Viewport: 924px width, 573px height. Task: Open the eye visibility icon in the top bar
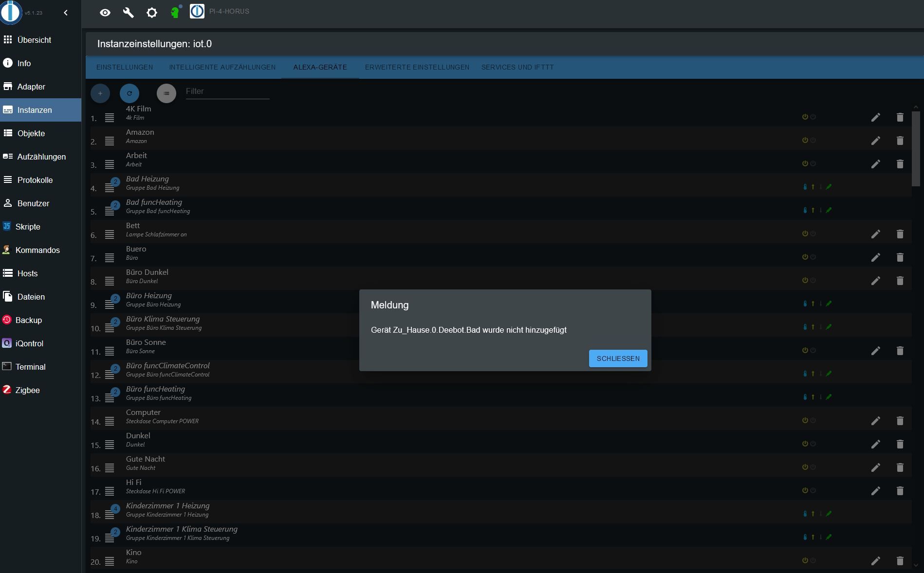(x=105, y=13)
